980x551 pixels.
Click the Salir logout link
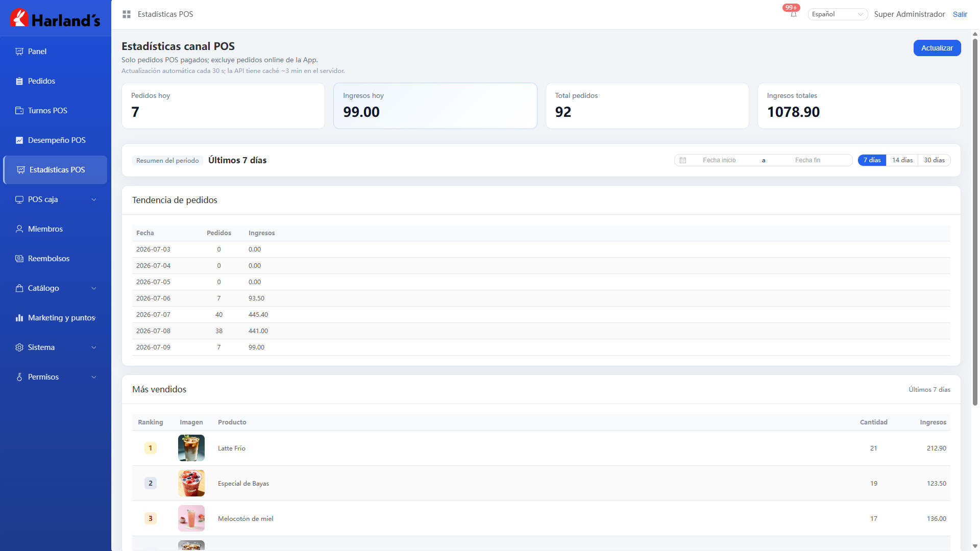tap(960, 14)
